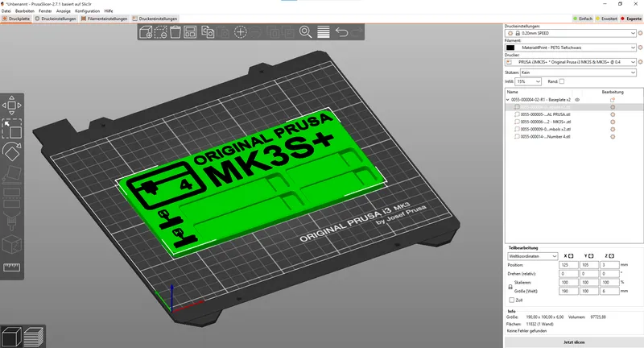Toggle the Z axis mirror button
The image size is (644, 348).
[x=612, y=256]
